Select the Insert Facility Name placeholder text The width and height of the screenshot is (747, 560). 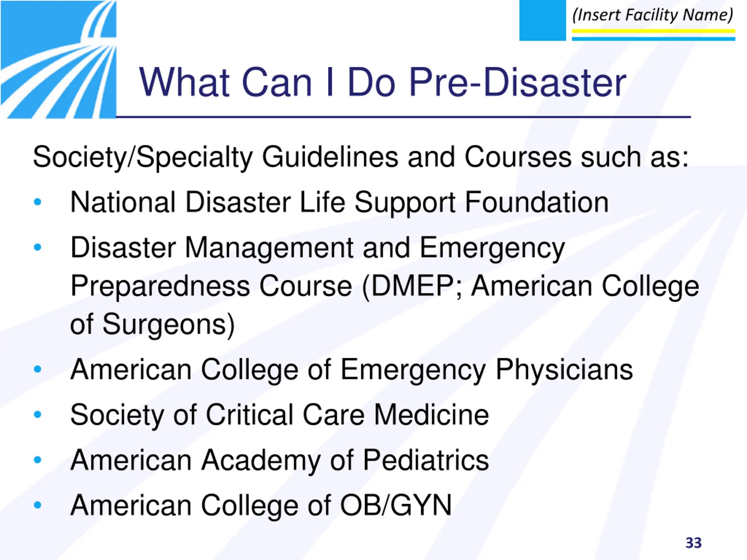click(x=653, y=15)
